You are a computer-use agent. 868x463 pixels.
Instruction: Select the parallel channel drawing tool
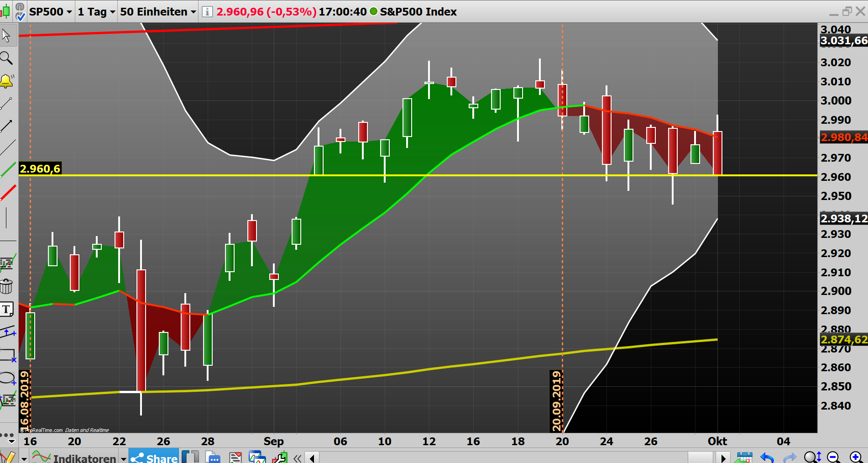tap(8, 332)
